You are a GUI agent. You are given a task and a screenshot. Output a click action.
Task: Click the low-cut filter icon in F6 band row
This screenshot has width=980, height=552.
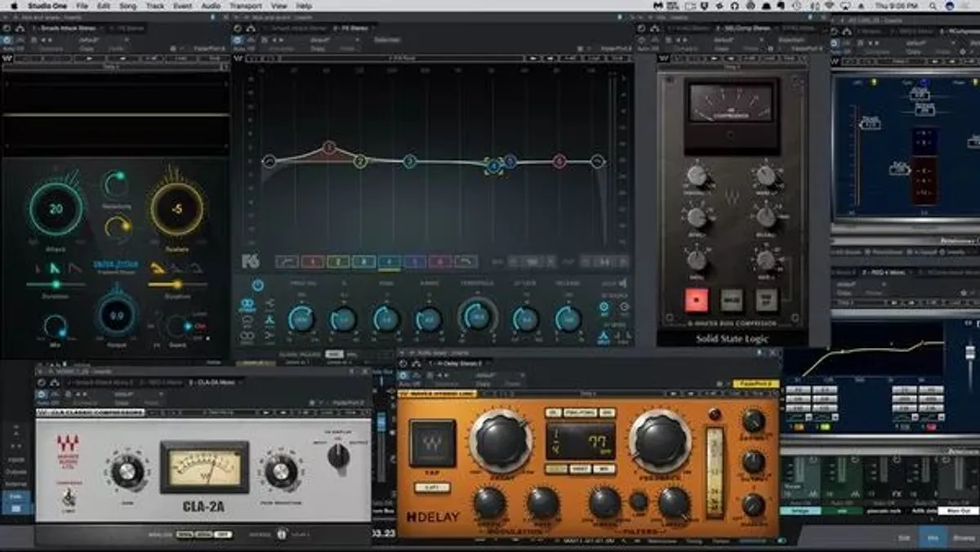tap(286, 260)
